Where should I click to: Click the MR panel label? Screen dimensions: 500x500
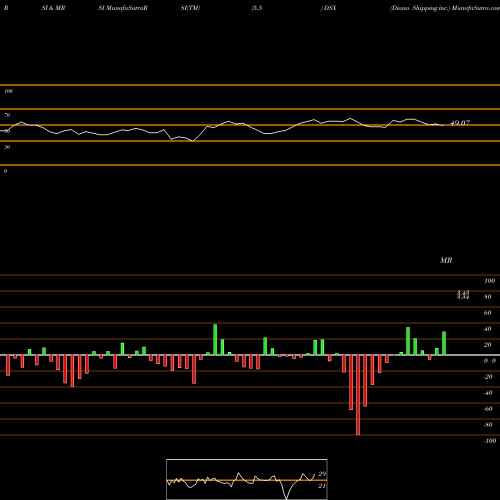[446, 260]
